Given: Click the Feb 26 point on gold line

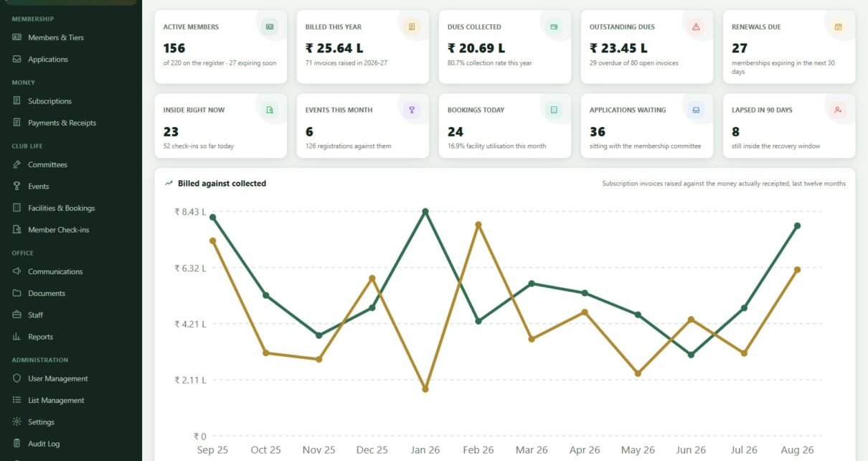Looking at the screenshot, I should (478, 225).
